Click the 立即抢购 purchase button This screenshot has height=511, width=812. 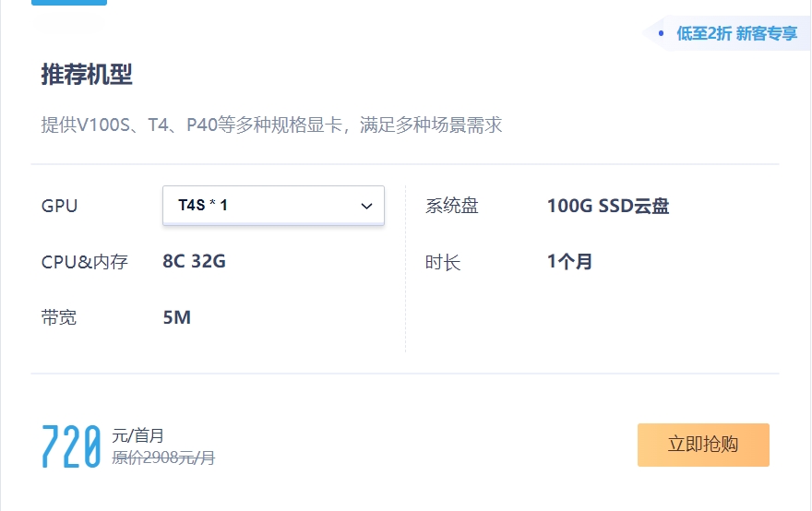click(703, 445)
